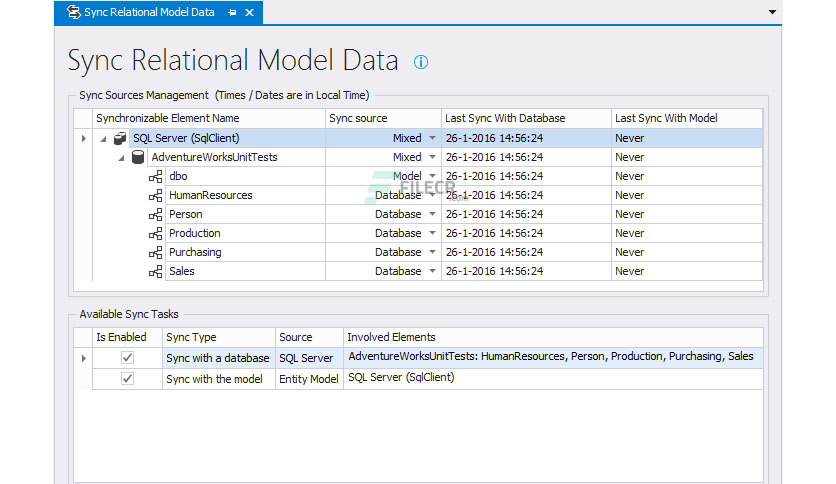Click the HumanResources schema icon
Viewport: 836px width, 484px height.
pyautogui.click(x=156, y=196)
